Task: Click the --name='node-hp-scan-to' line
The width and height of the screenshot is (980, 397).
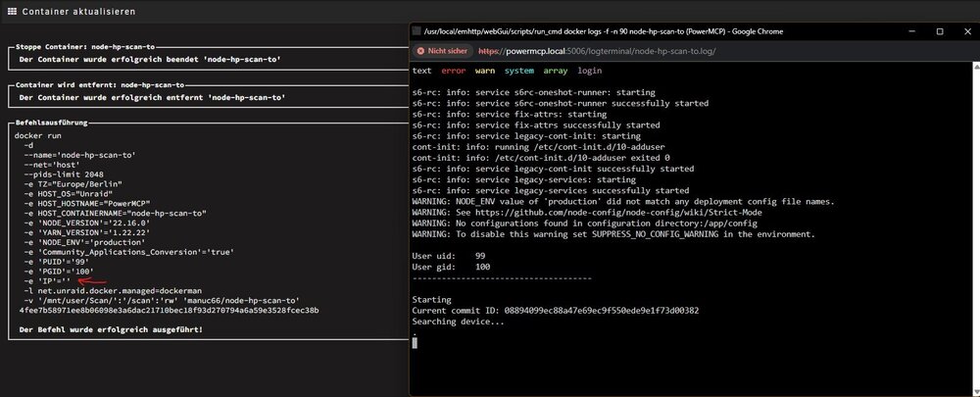Action: click(79, 155)
